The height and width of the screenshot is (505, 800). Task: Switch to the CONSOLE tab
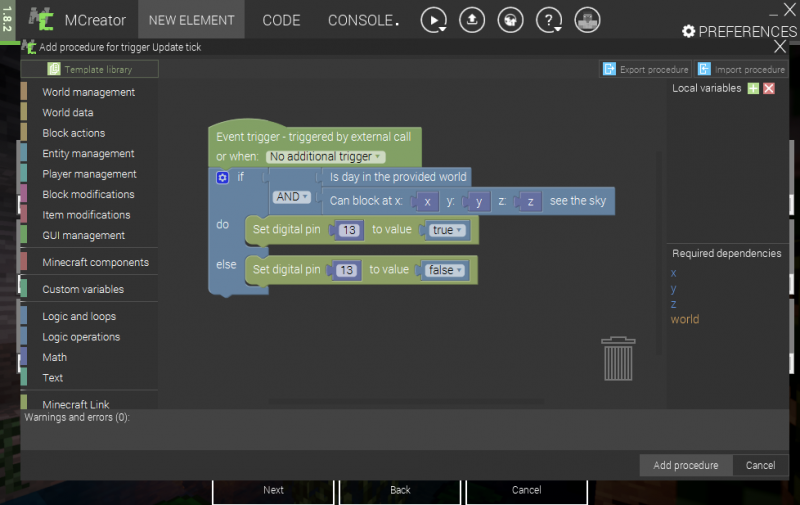(x=363, y=20)
